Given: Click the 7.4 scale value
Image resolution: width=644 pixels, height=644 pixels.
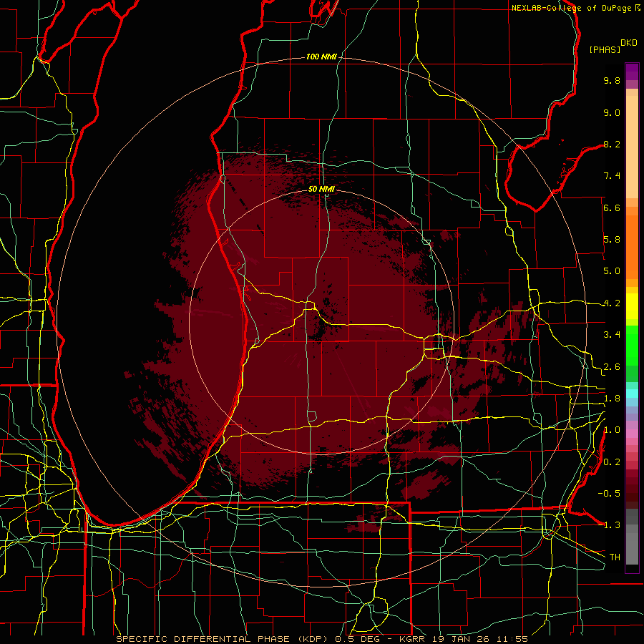Looking at the screenshot, I should 612,176.
